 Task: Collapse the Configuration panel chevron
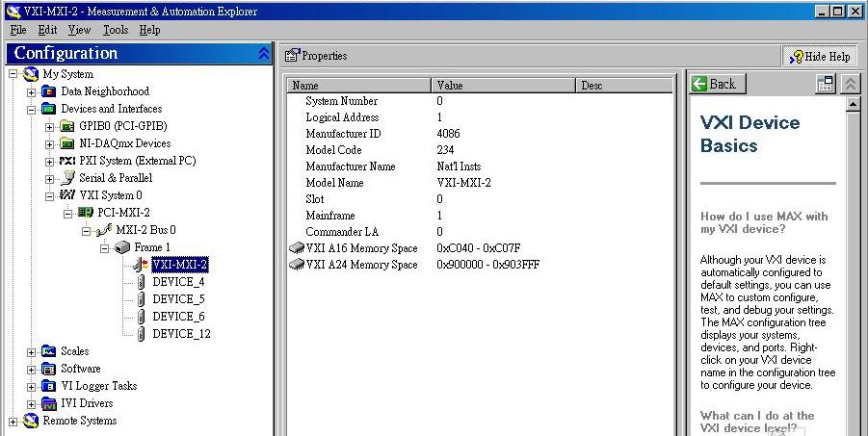pos(264,53)
